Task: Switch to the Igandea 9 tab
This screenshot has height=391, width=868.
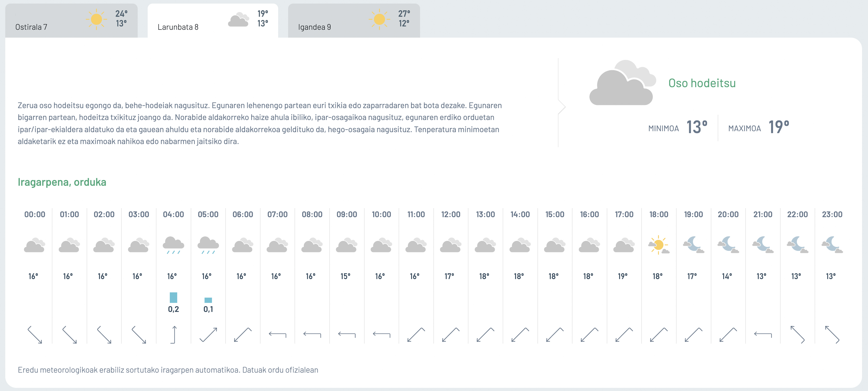Action: click(x=354, y=21)
